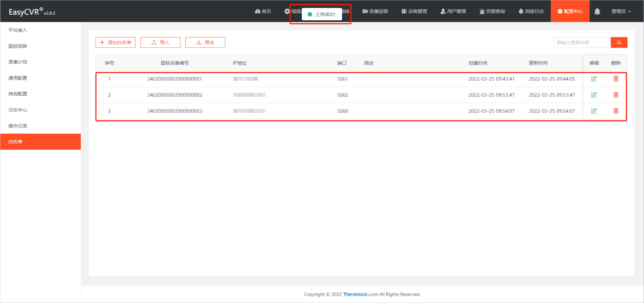The width and height of the screenshot is (644, 303).
Task: Click the 导出 download button
Action: (x=205, y=42)
